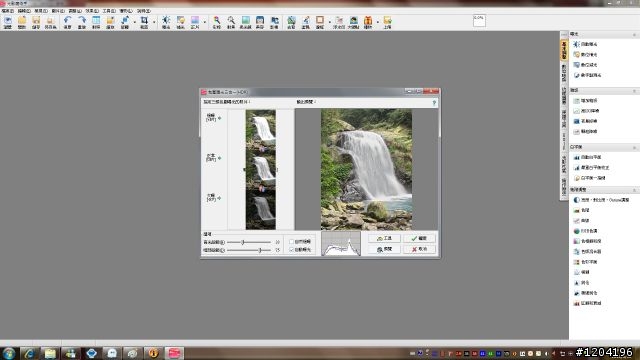Toggle the upper checkbox in HDR dialog

pos(291,242)
